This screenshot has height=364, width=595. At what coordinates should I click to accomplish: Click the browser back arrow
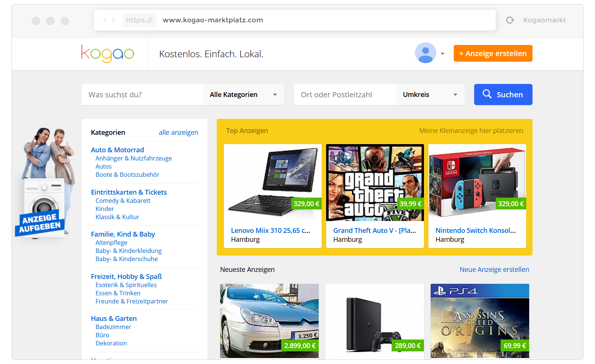(104, 20)
